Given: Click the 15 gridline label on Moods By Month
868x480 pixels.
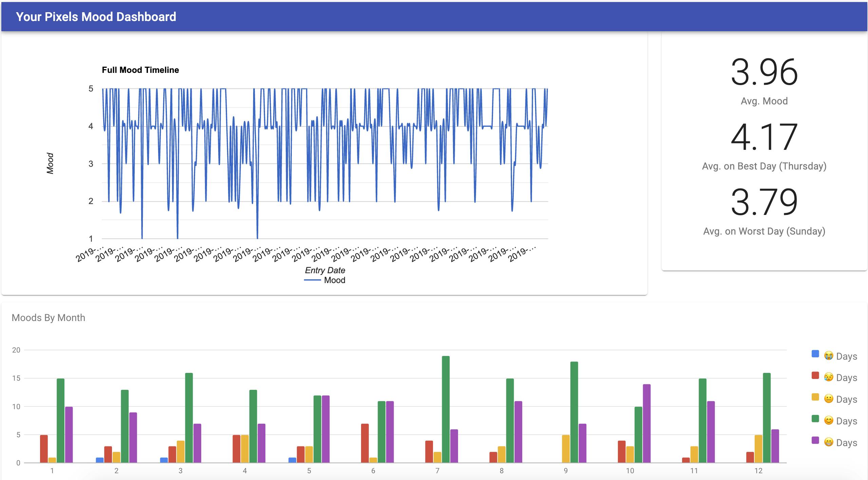Looking at the screenshot, I should (16, 378).
